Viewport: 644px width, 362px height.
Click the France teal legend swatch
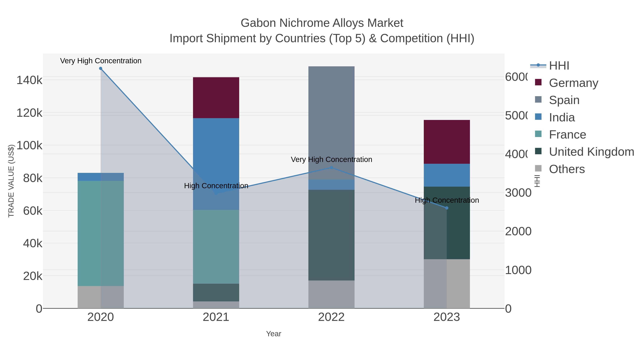pyautogui.click(x=538, y=134)
